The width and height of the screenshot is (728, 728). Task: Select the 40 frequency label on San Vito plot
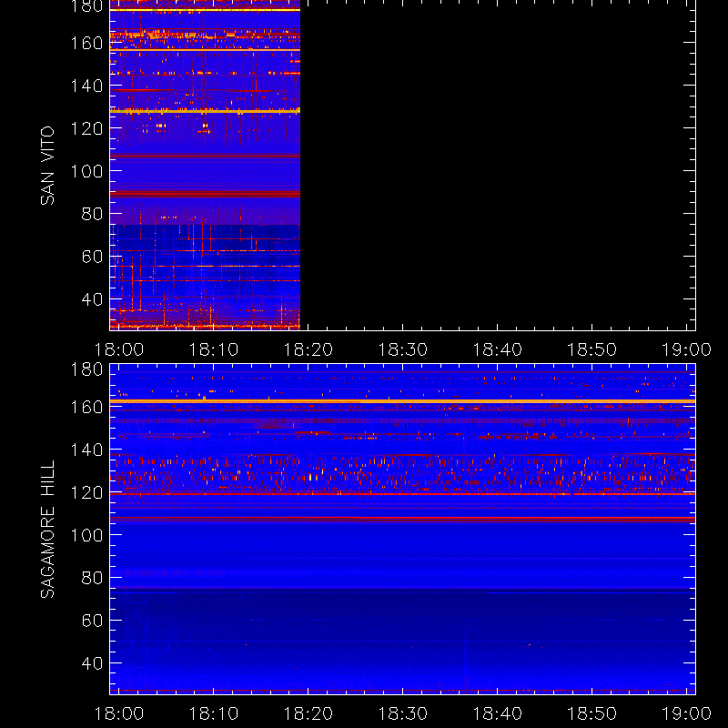pyautogui.click(x=92, y=299)
